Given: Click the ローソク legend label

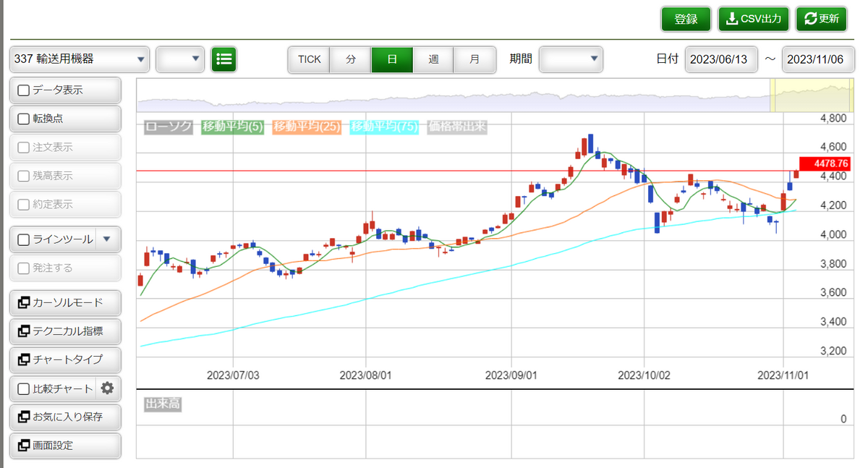Looking at the screenshot, I should point(169,127).
